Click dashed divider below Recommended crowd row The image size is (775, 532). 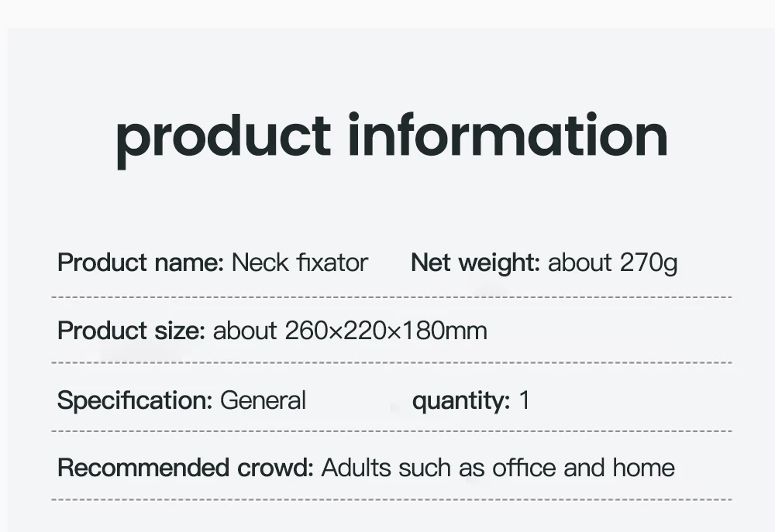(x=391, y=499)
